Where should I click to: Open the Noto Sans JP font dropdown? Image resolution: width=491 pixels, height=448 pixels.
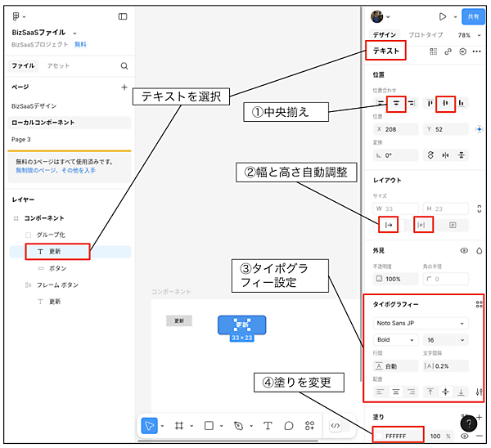tap(421, 323)
